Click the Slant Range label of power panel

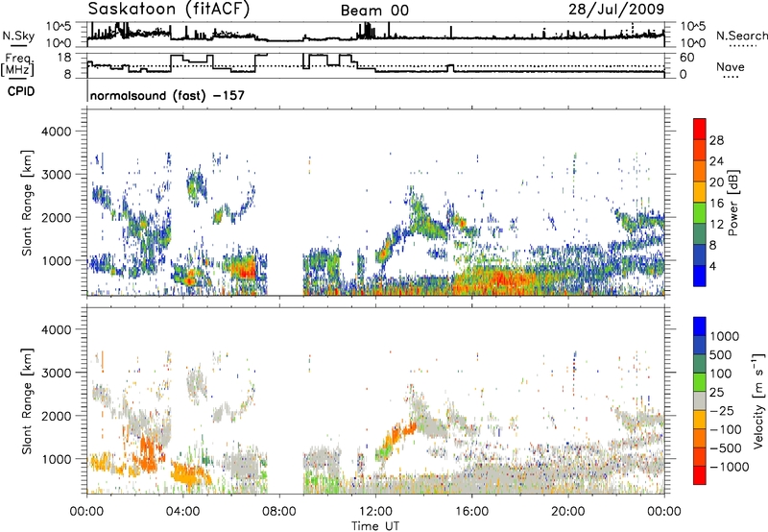pos(27,203)
